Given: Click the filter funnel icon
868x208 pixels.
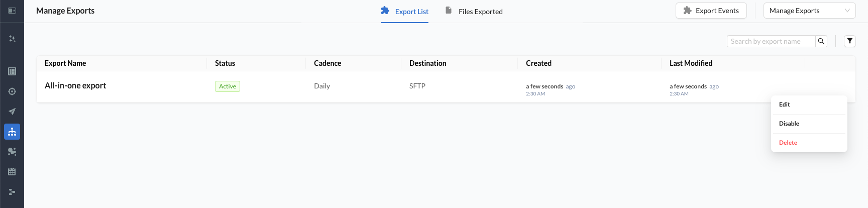Looking at the screenshot, I should tap(849, 41).
